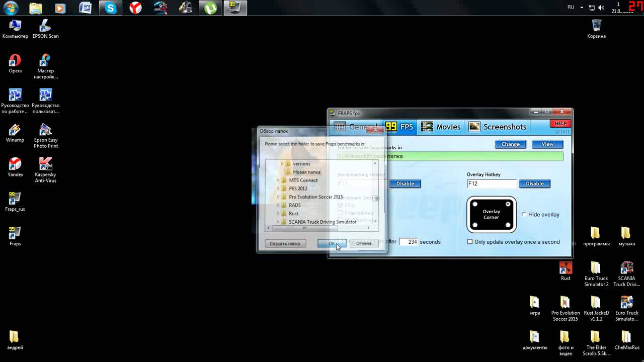Open Microsoft Word from the taskbar

pos(86,8)
